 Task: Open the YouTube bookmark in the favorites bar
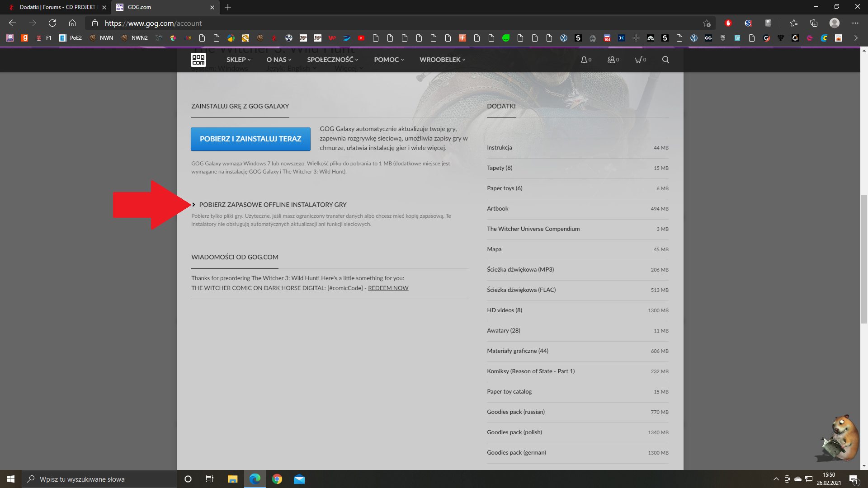361,38
